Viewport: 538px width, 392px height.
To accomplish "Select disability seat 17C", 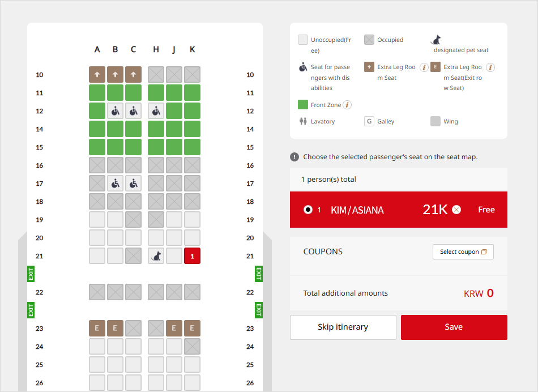I will 134,184.
